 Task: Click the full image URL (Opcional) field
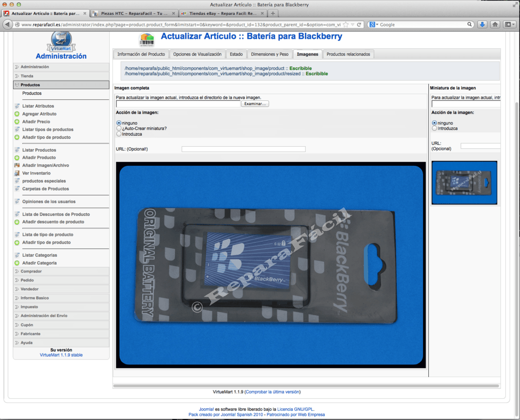(x=243, y=149)
